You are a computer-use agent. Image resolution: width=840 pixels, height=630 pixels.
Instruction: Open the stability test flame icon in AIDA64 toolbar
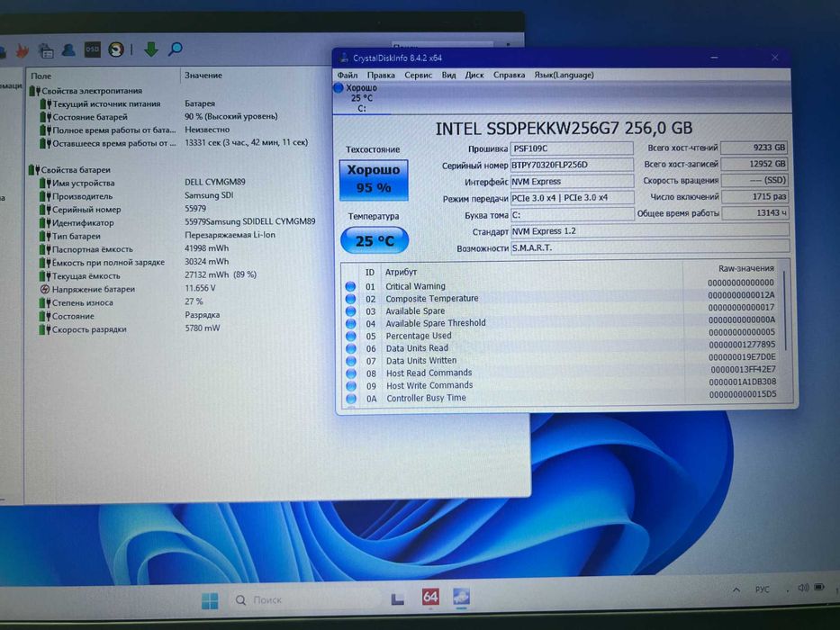point(22,50)
